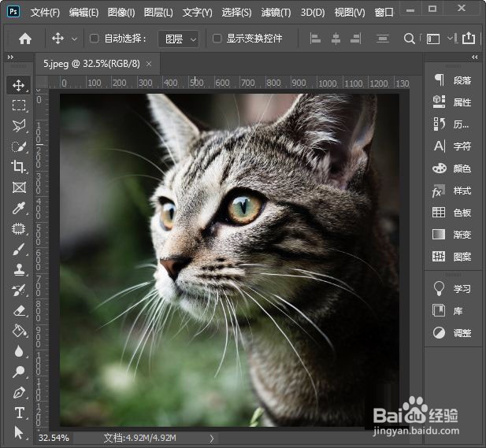
Task: Open the 编辑(E) menu
Action: pyautogui.click(x=83, y=13)
